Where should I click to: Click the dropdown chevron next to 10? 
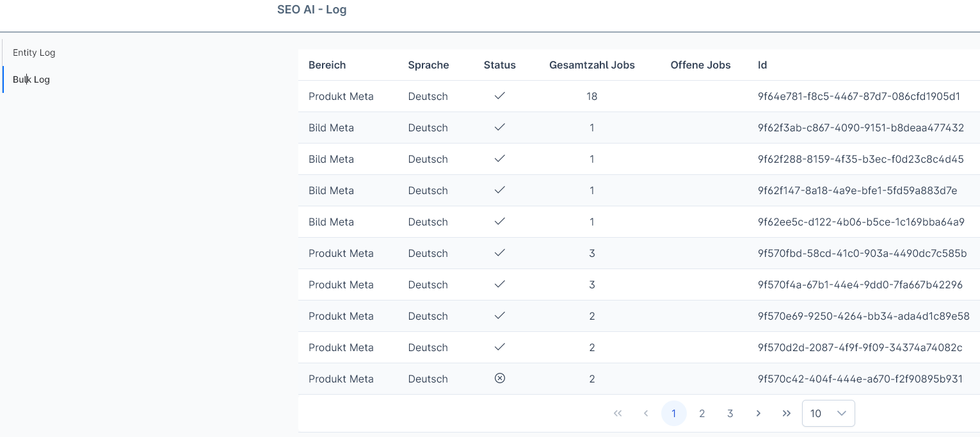(x=842, y=413)
